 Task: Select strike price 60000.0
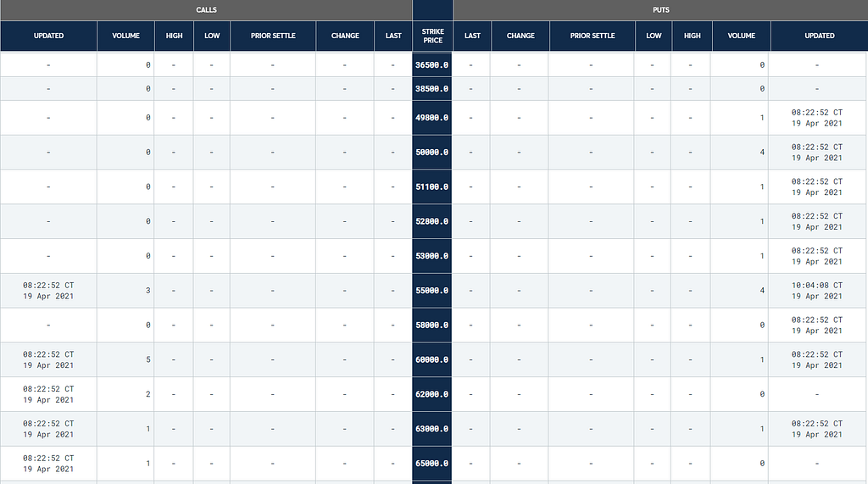(x=431, y=360)
